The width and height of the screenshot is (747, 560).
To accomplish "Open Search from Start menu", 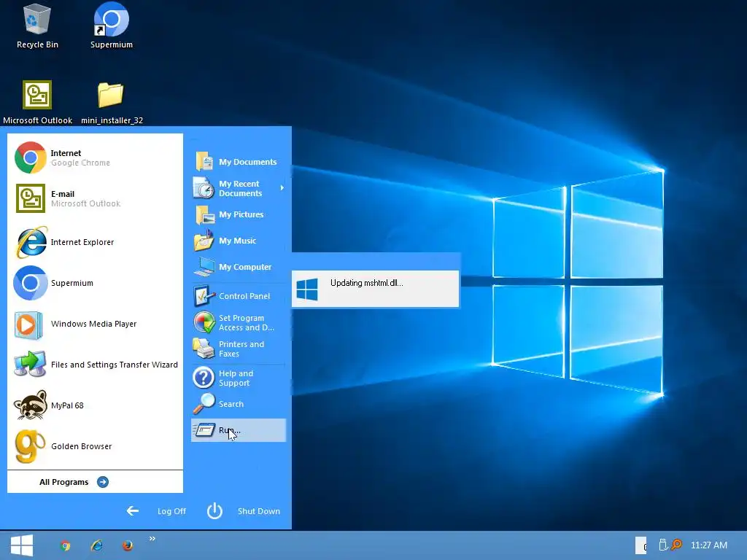I will coord(239,404).
